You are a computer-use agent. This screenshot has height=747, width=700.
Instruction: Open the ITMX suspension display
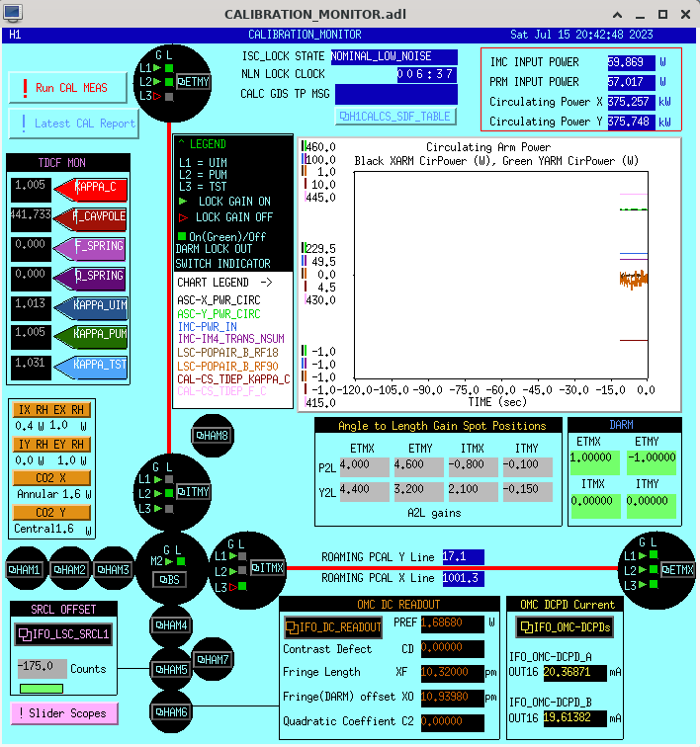(x=267, y=567)
